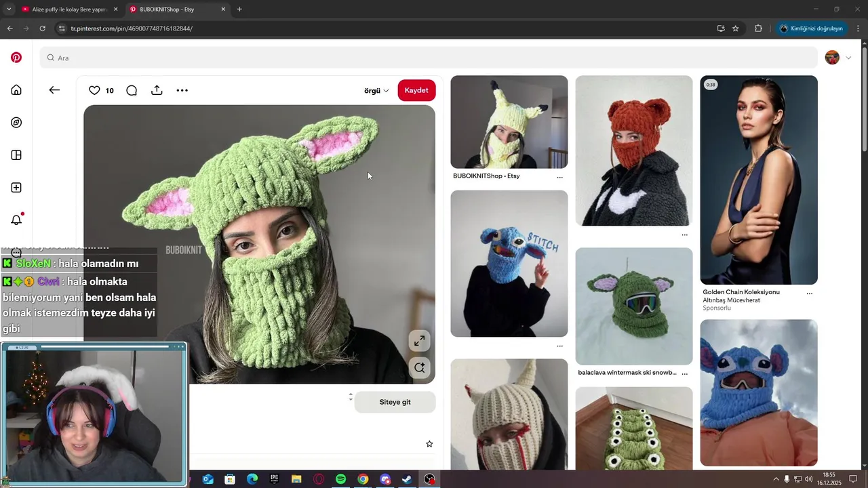868x488 pixels.
Task: Adjust system volume from tray speaker icon
Action: (809, 479)
